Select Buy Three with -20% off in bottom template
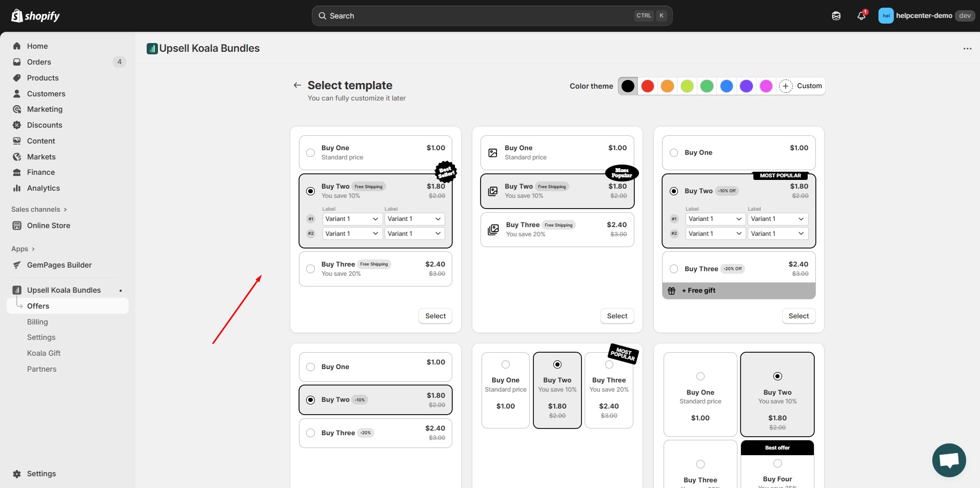980x488 pixels. point(310,433)
